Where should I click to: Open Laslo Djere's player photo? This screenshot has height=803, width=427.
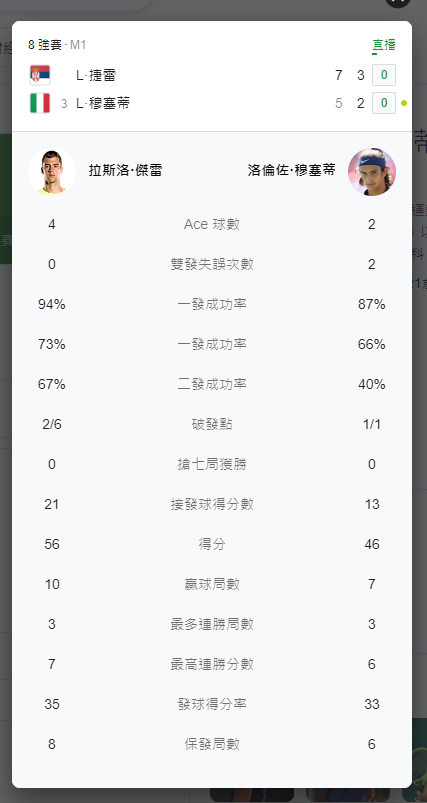tap(52, 172)
